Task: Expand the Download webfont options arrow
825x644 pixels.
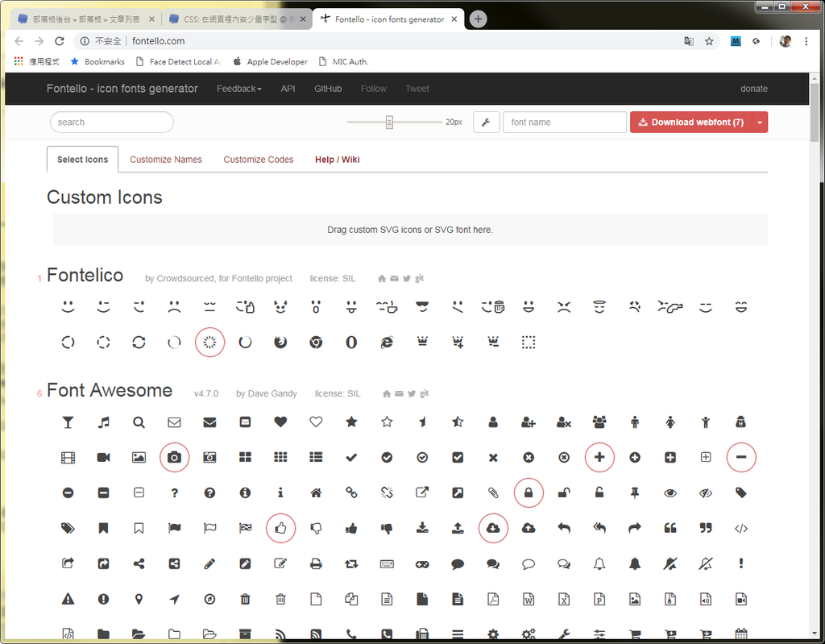Action: pos(760,123)
